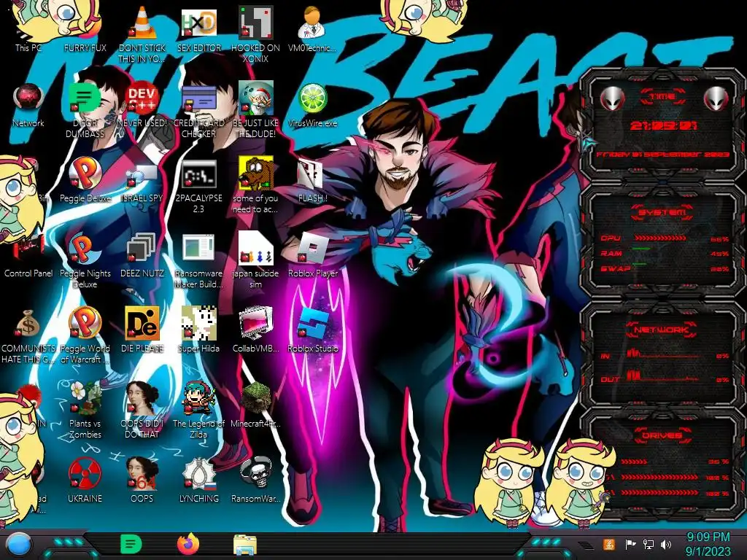Launch Peggle World of Warcraft
The height and width of the screenshot is (560, 747).
pos(85,335)
